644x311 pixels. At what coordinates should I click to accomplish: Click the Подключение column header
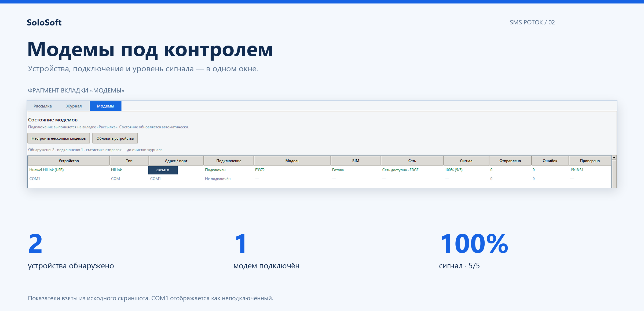click(229, 161)
